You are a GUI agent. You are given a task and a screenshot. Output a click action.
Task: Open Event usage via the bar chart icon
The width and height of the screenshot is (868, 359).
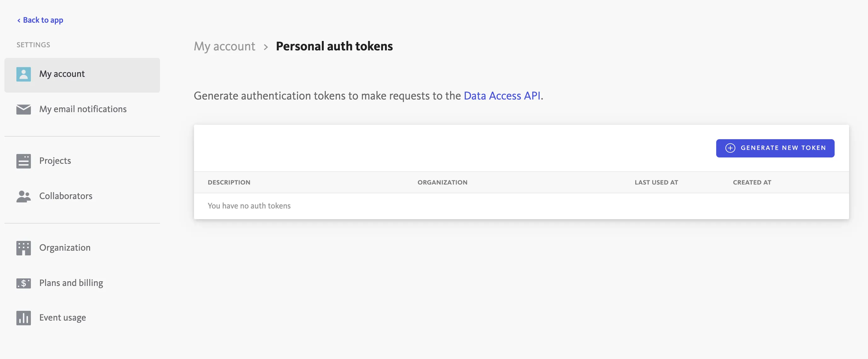click(x=23, y=317)
